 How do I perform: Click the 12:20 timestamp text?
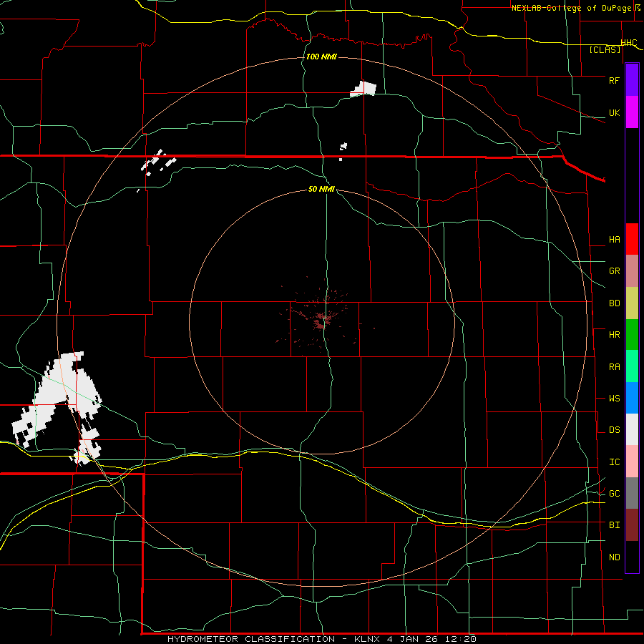pyautogui.click(x=459, y=639)
